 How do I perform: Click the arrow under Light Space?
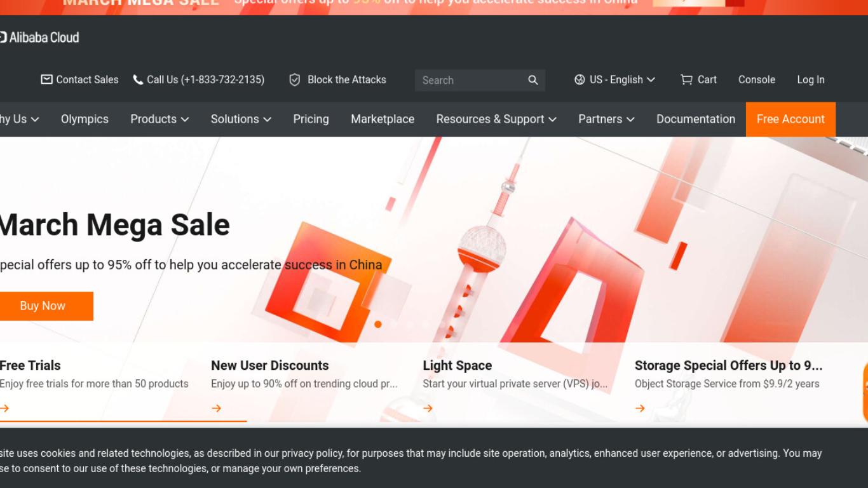coord(428,408)
